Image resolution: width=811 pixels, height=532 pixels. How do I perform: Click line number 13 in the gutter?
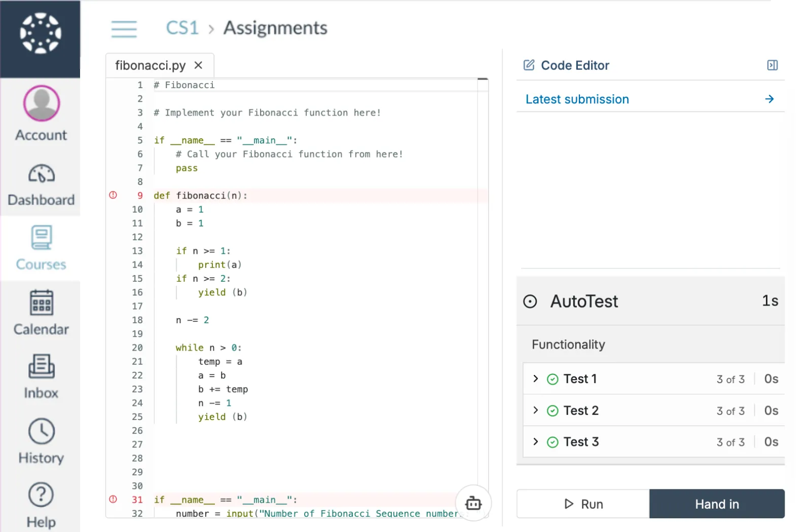(x=137, y=251)
